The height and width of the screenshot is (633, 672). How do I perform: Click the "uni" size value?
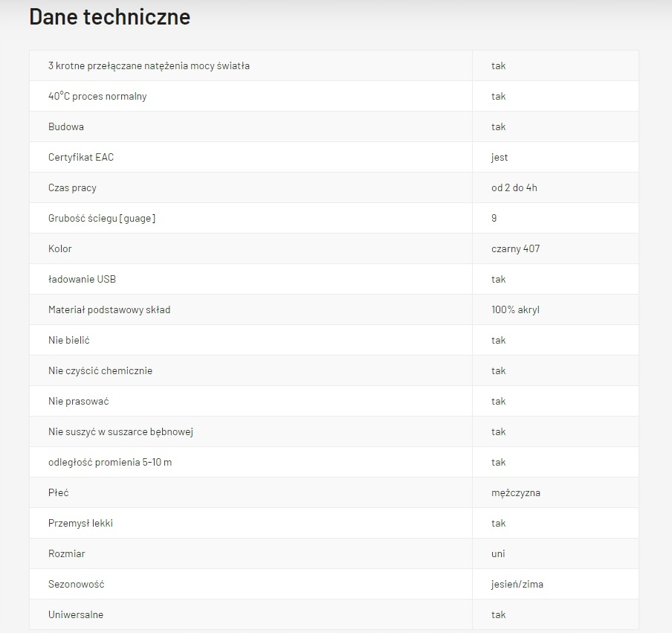(498, 554)
